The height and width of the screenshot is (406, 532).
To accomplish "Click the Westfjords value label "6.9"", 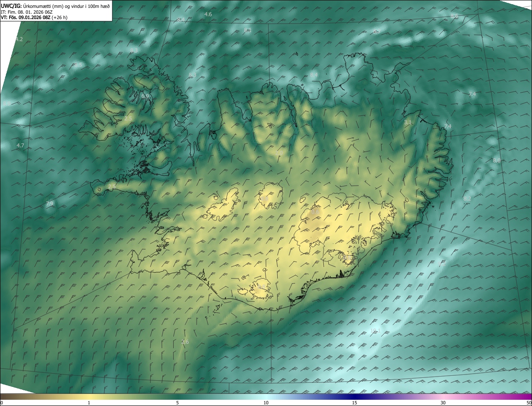I will point(145,96).
